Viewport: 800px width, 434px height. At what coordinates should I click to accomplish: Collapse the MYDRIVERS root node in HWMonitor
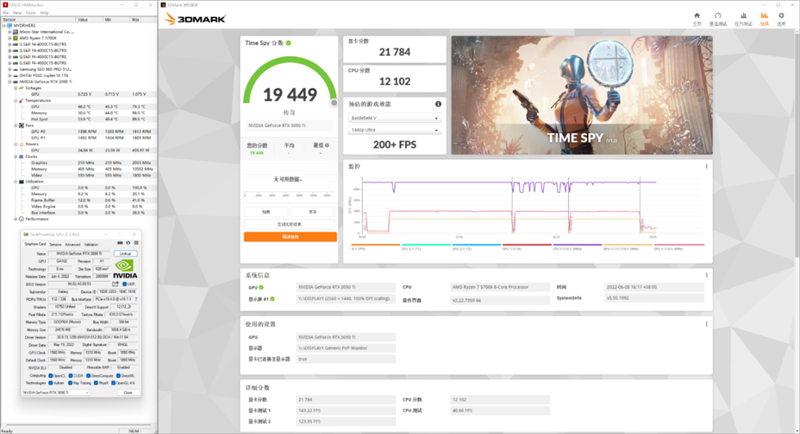(x=4, y=25)
